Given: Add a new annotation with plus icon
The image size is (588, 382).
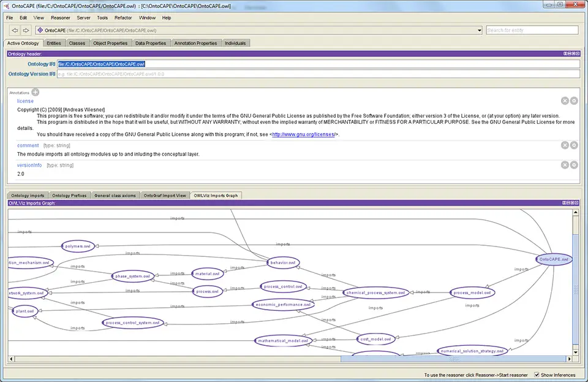Looking at the screenshot, I should click(x=36, y=93).
